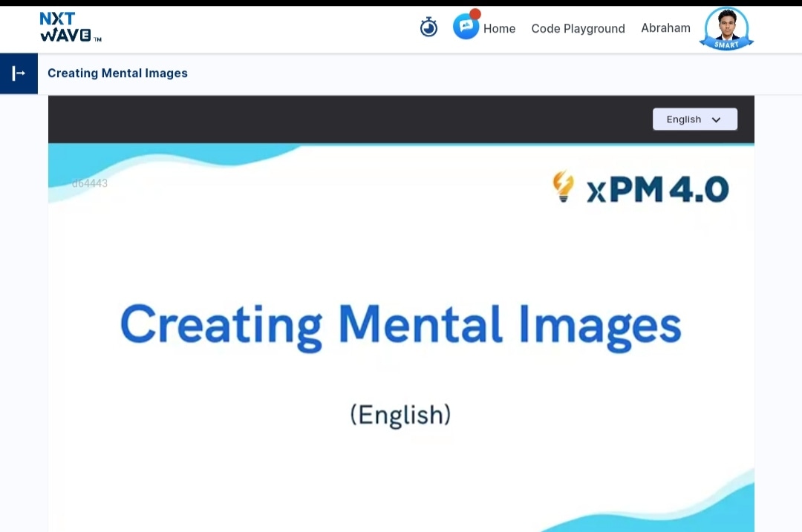Expand the sidebar with the arrow icon
The image size is (802, 532).
point(19,73)
